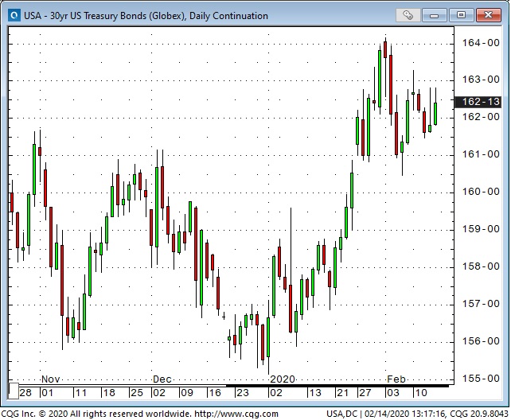The width and height of the screenshot is (511, 420).
Task: Click date label 13 on time axis
Action: [x=315, y=393]
